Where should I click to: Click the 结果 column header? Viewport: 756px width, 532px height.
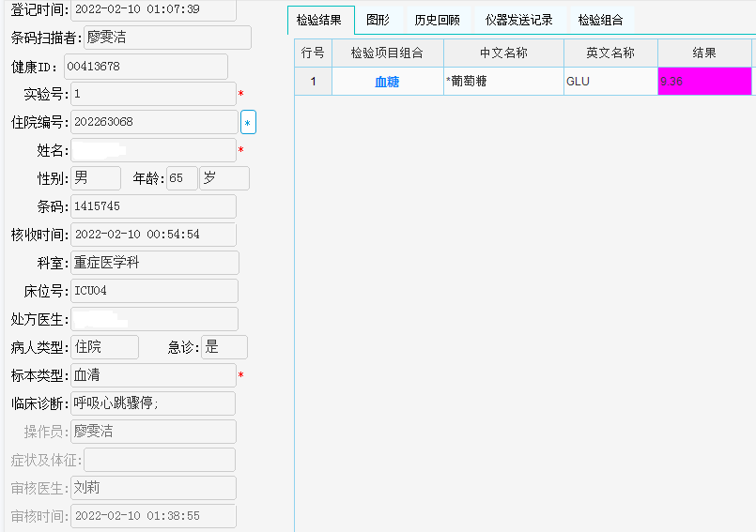704,53
